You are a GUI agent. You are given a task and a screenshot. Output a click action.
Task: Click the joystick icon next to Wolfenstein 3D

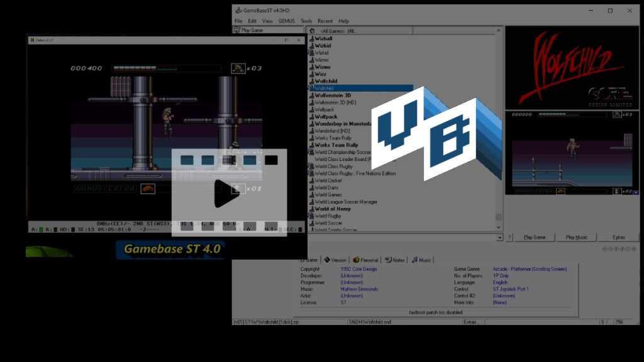(311, 96)
